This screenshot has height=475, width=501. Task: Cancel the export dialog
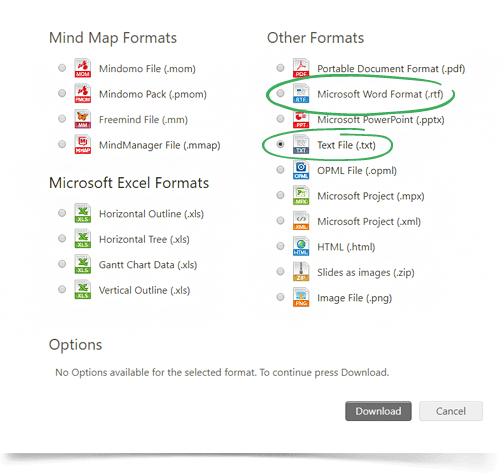click(x=451, y=411)
